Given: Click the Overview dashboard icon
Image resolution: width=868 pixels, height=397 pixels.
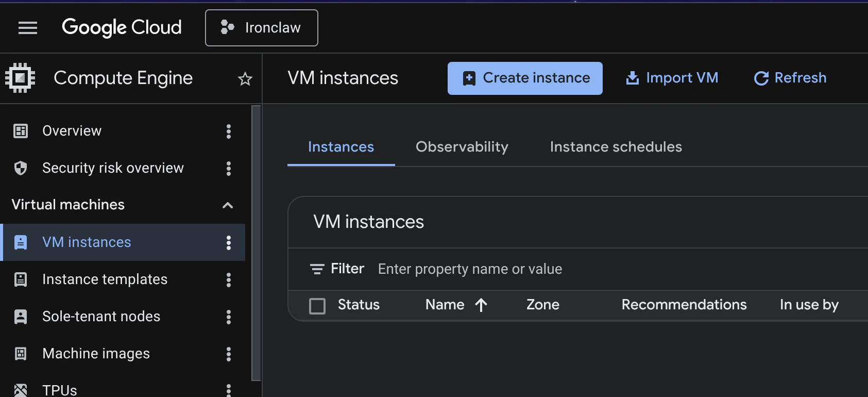Looking at the screenshot, I should [x=21, y=131].
